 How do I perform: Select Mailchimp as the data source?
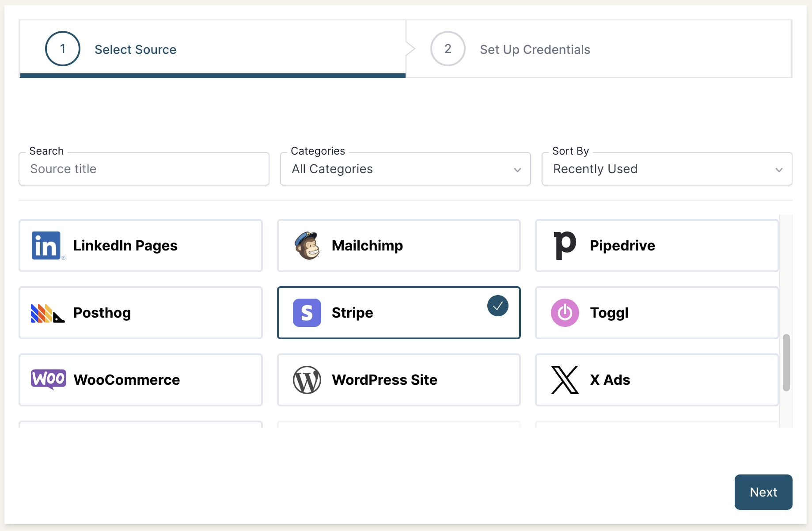pos(398,246)
